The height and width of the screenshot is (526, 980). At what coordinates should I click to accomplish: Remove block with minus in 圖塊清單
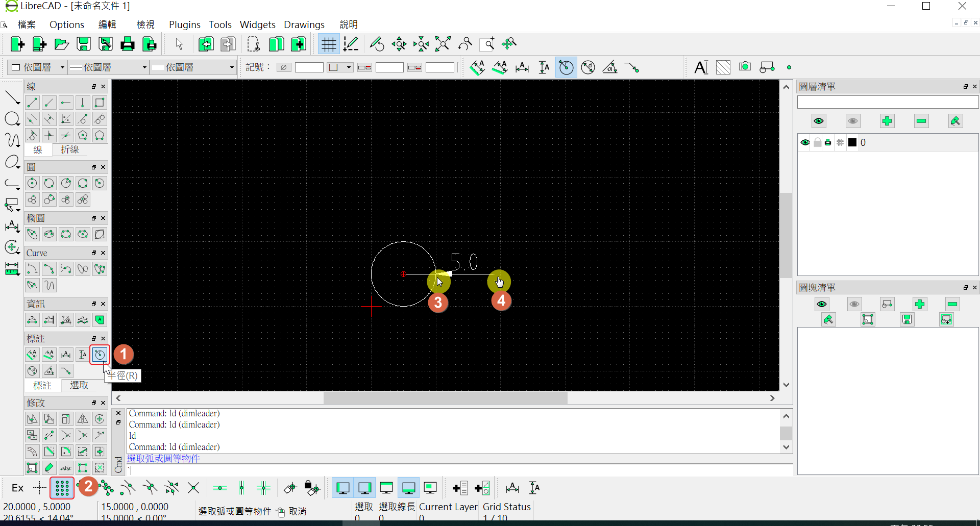click(952, 304)
